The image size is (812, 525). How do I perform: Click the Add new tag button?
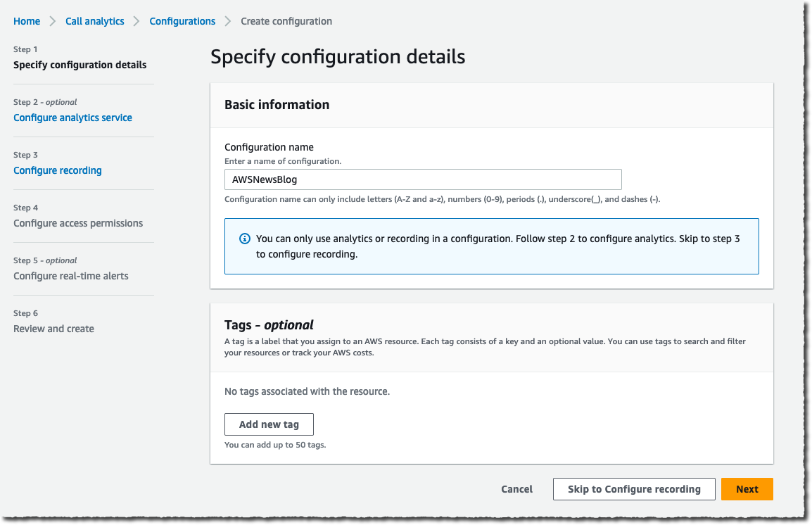tap(269, 424)
